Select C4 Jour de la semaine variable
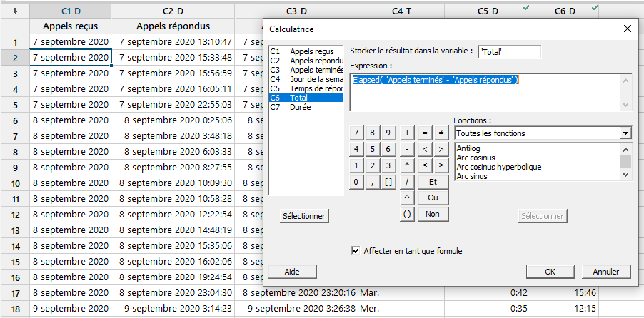This screenshot has width=644, height=318. [305, 79]
